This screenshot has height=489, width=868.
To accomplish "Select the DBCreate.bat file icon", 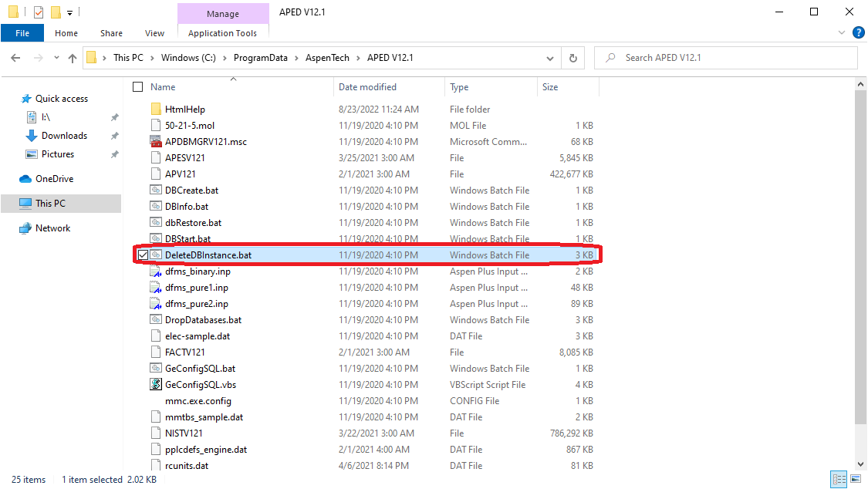I will click(156, 191).
